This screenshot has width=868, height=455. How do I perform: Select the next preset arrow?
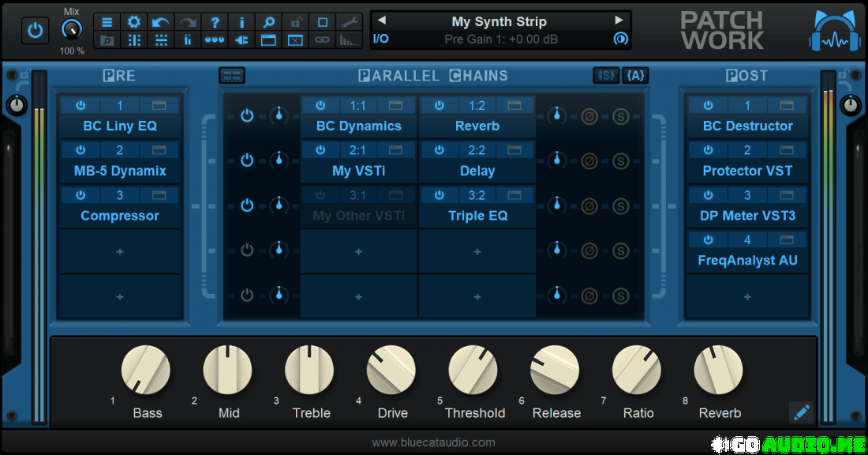click(619, 21)
